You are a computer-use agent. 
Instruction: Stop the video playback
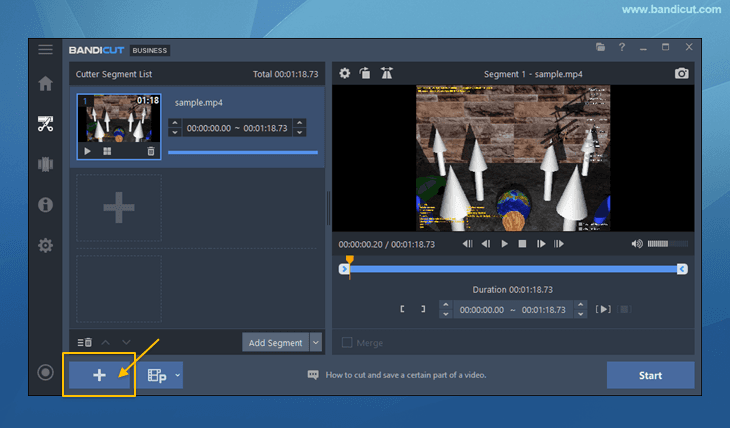click(x=522, y=244)
